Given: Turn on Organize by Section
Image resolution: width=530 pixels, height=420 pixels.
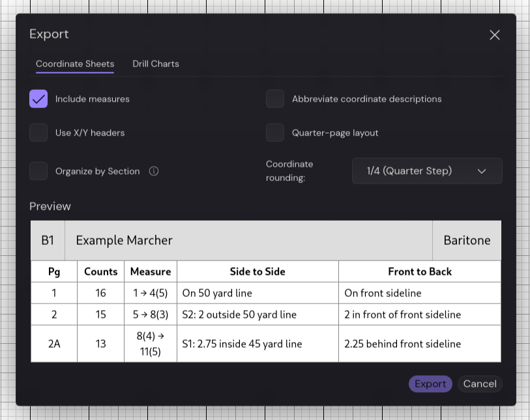Looking at the screenshot, I should [x=38, y=171].
